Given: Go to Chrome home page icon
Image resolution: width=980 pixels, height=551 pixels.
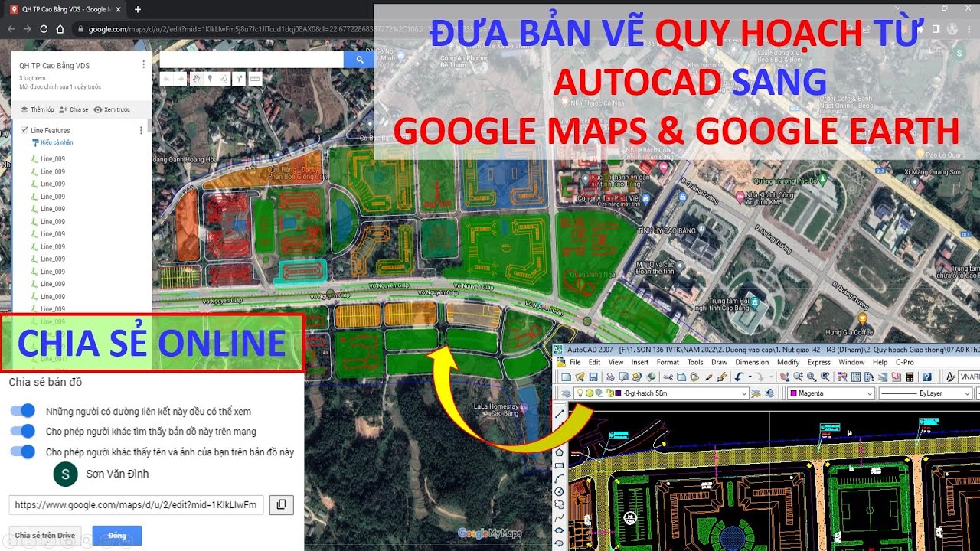Looking at the screenshot, I should (60, 29).
